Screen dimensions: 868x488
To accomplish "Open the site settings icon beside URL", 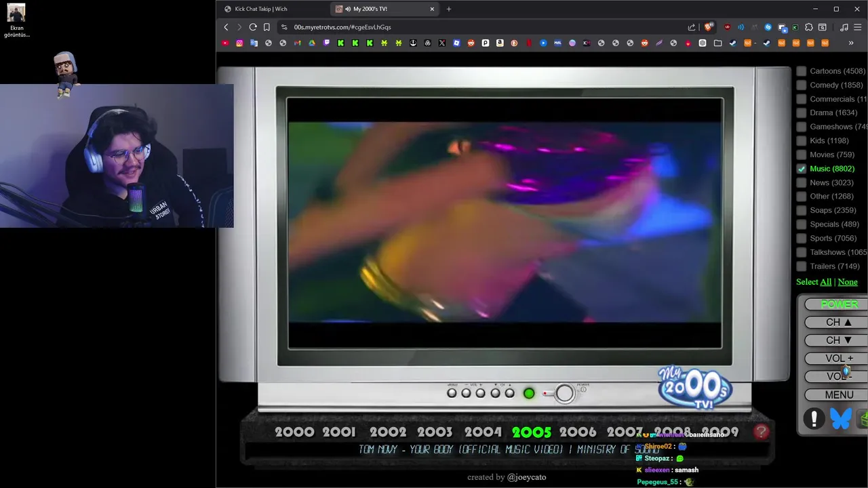I will (x=284, y=27).
